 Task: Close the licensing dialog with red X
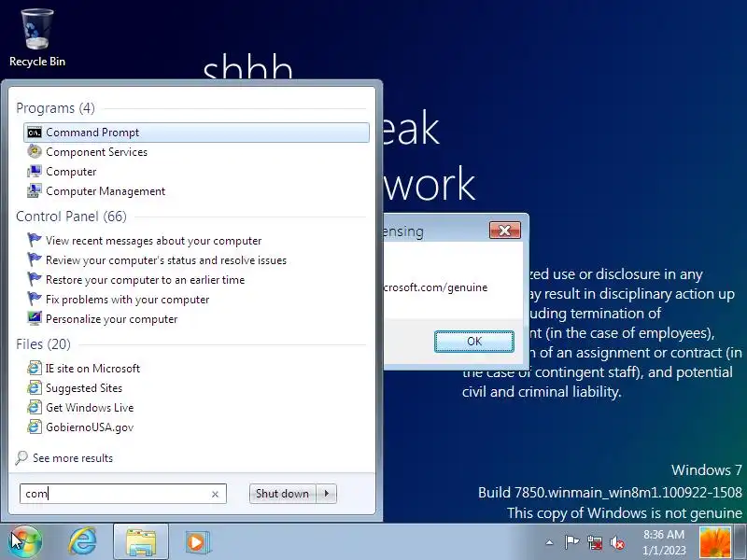pos(505,231)
